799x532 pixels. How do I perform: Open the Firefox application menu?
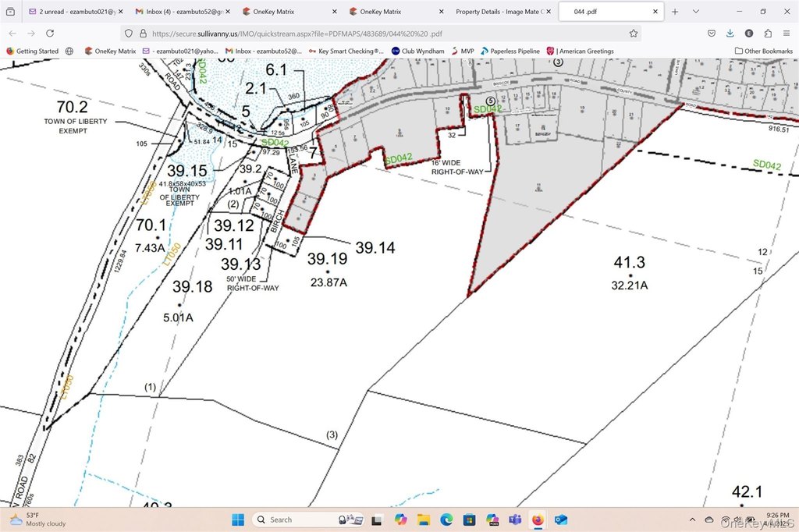(x=787, y=34)
